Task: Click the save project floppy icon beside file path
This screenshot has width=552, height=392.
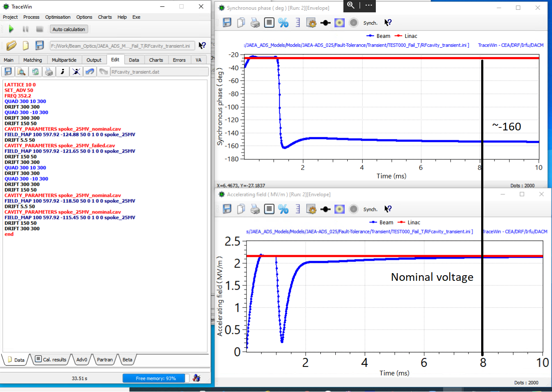Action: [40, 46]
